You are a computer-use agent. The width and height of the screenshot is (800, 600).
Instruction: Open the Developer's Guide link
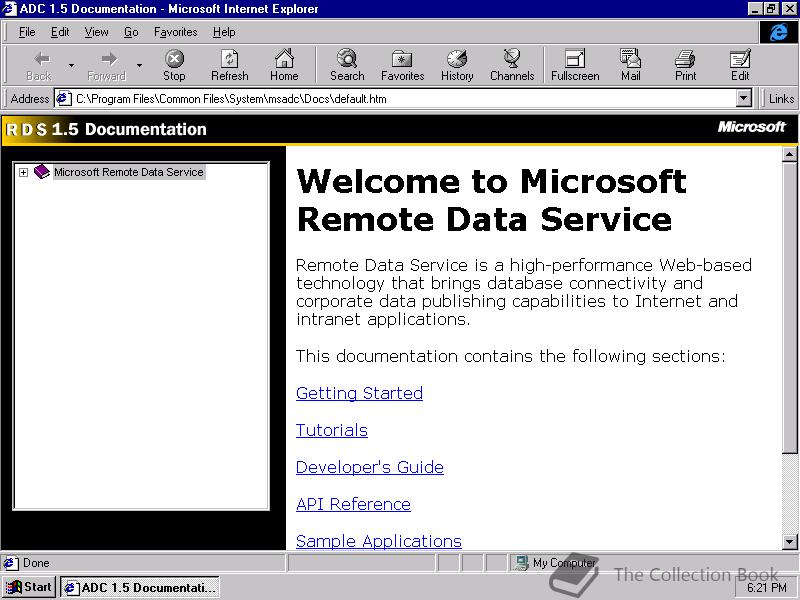pos(369,467)
